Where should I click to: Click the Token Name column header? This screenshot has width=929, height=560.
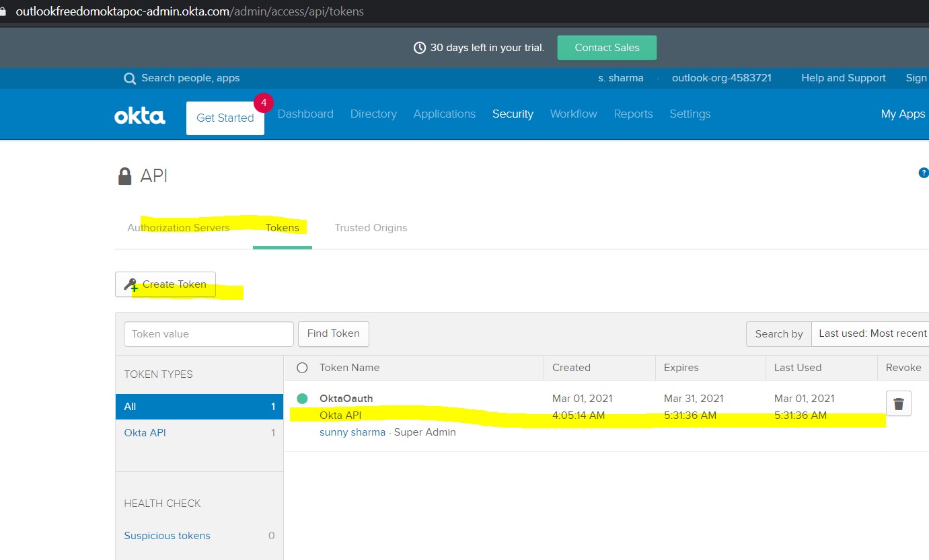(x=349, y=368)
